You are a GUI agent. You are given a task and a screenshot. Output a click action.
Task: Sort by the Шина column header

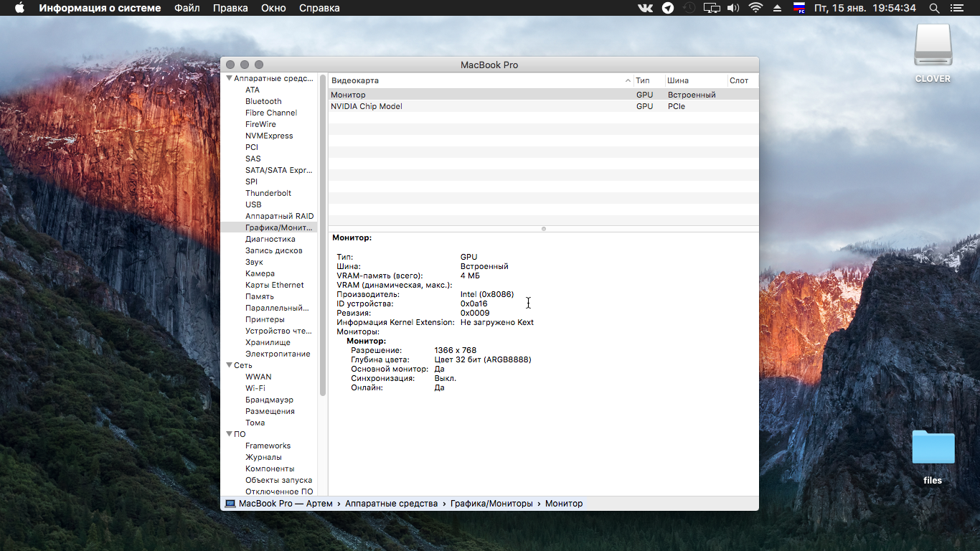point(696,80)
